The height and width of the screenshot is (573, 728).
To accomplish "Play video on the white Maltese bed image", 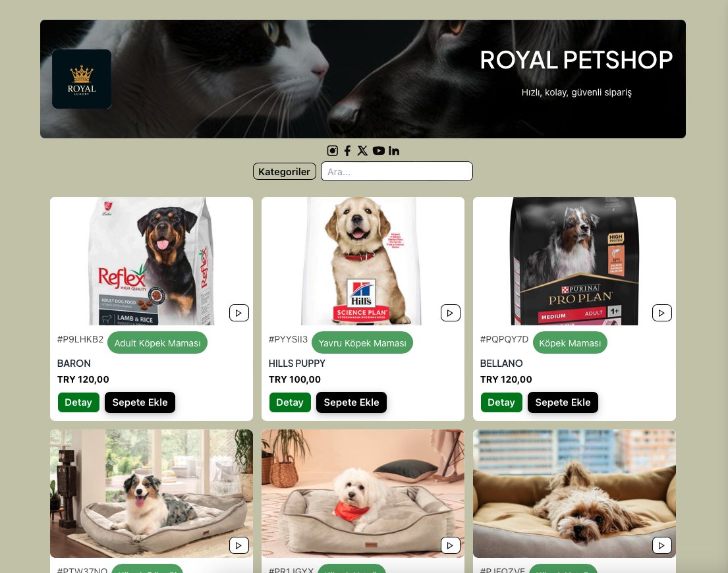I will pyautogui.click(x=451, y=545).
